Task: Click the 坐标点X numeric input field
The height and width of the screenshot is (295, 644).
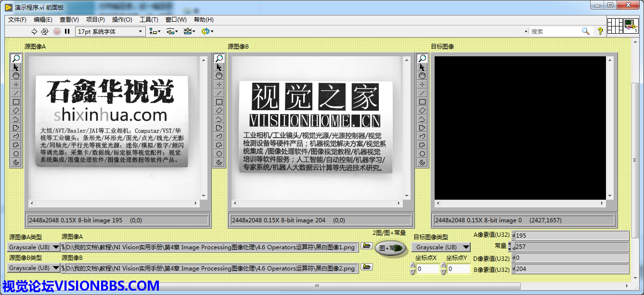Action: 427,269
